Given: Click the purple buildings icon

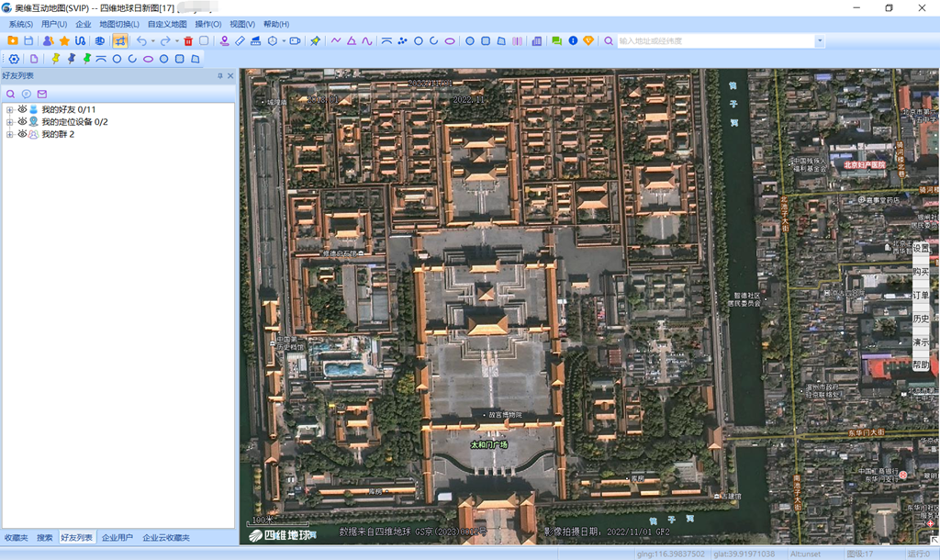Looking at the screenshot, I should 537,40.
